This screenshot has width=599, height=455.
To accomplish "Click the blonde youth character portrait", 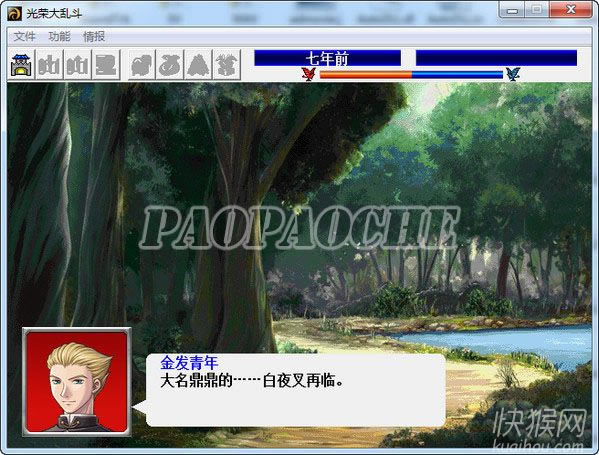I will [77, 382].
